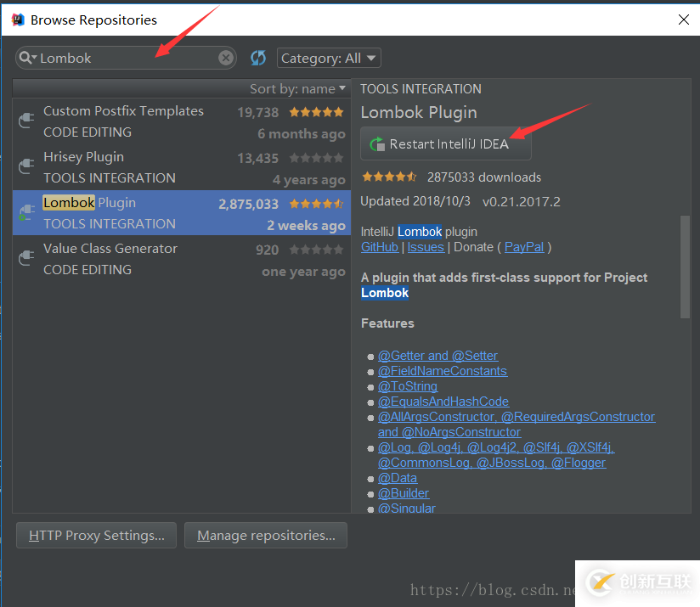Open the Sort by: name dropdown

point(297,88)
